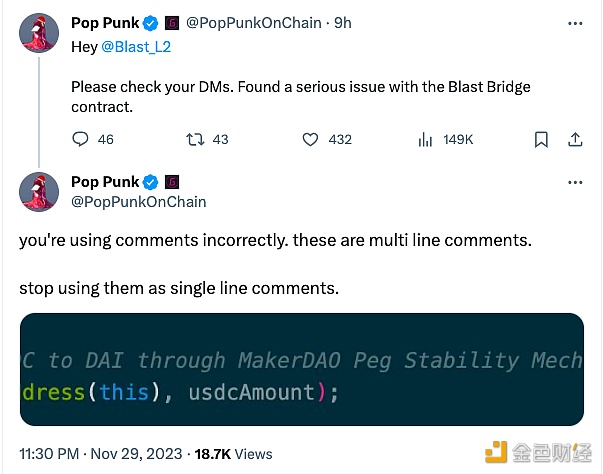603x474 pixels.
Task: Open top Pop Punk profile avatar
Action: point(39,33)
